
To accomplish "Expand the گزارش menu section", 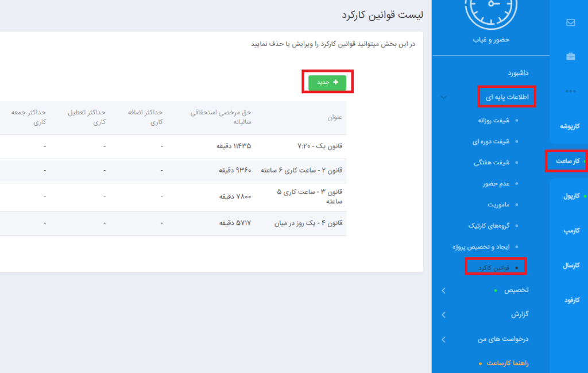I will [x=443, y=315].
